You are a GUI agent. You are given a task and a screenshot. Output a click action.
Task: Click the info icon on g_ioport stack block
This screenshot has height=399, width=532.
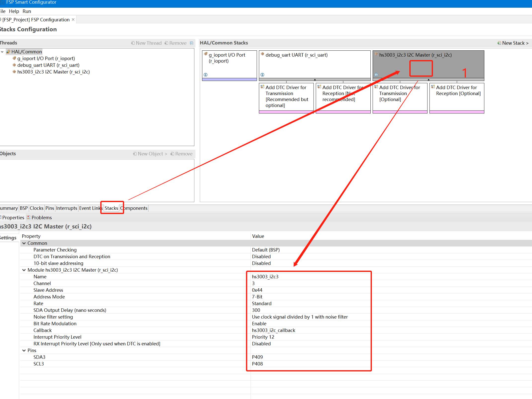click(x=206, y=75)
